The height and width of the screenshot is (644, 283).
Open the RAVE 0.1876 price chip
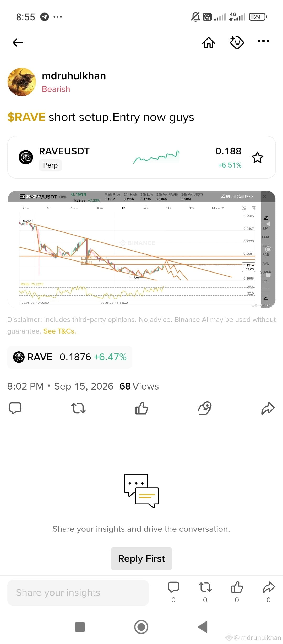70,357
